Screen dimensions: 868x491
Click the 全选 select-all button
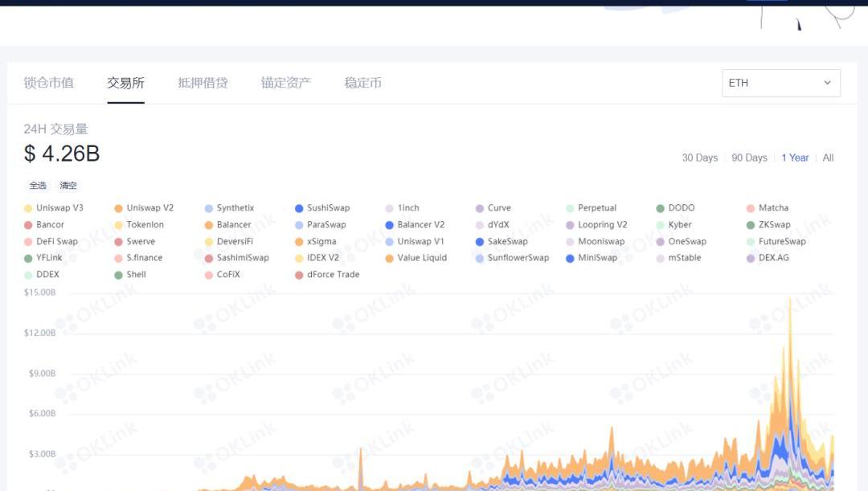coord(38,186)
